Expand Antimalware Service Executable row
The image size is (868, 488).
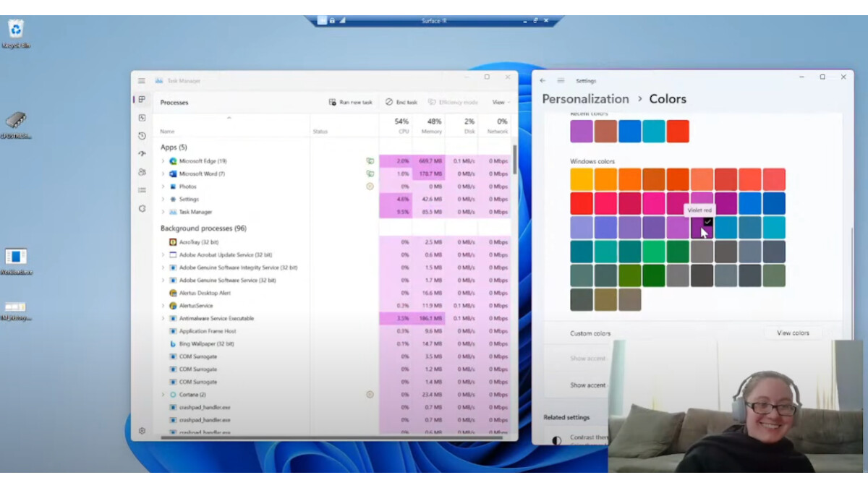coord(163,318)
